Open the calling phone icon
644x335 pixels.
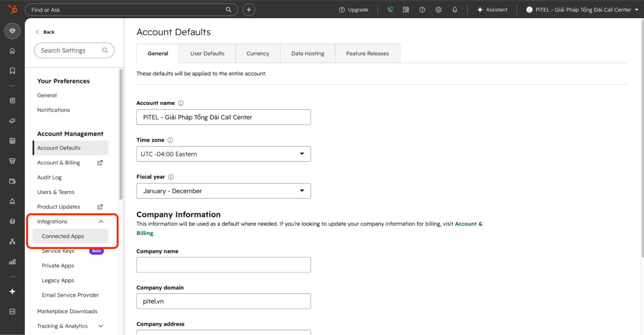click(390, 9)
